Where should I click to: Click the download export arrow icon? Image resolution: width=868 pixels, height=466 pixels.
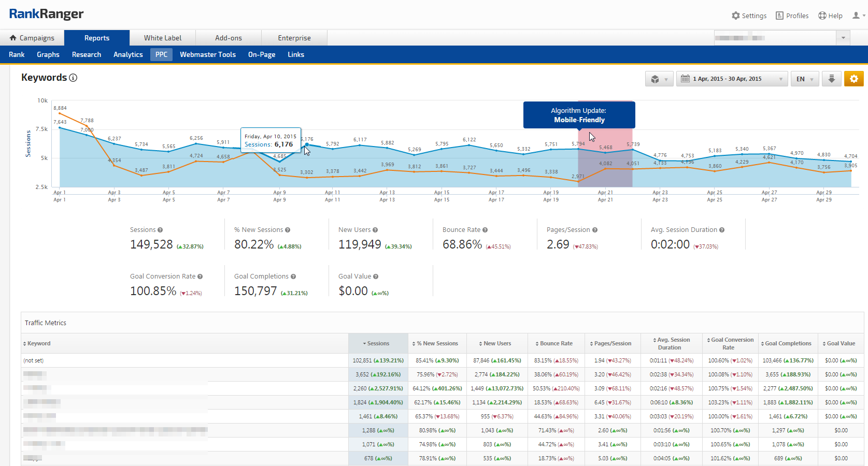coord(831,79)
